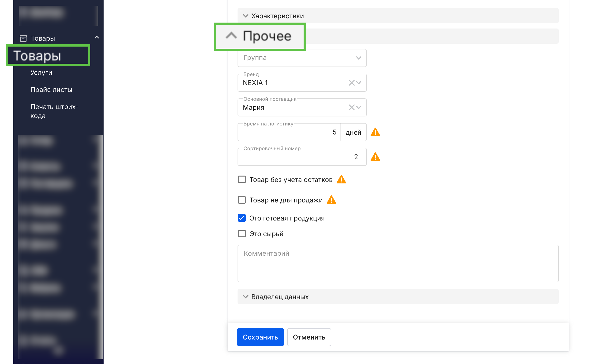The height and width of the screenshot is (364, 601).
Task: Enable Товар без учета остатков checkbox
Action: pos(242,180)
